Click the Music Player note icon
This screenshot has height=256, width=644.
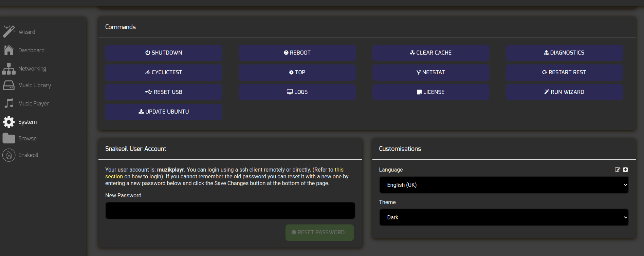pyautogui.click(x=9, y=103)
